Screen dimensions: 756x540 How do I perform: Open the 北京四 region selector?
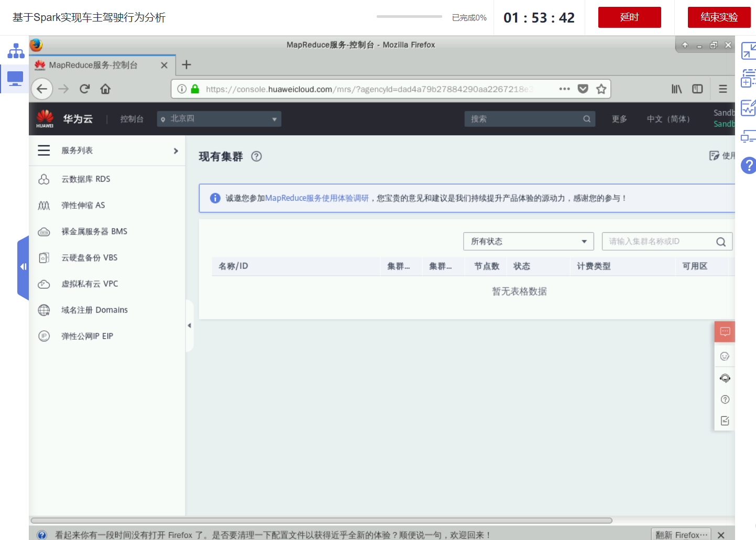(218, 118)
